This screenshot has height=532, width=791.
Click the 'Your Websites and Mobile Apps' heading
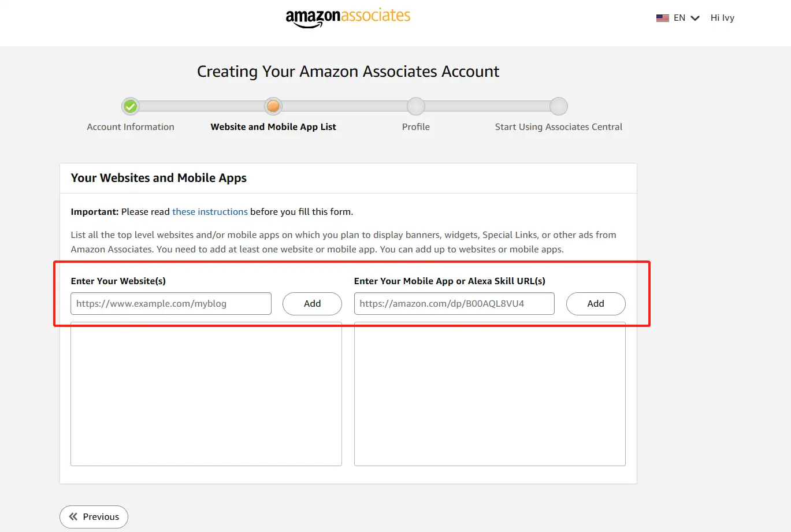pyautogui.click(x=159, y=178)
